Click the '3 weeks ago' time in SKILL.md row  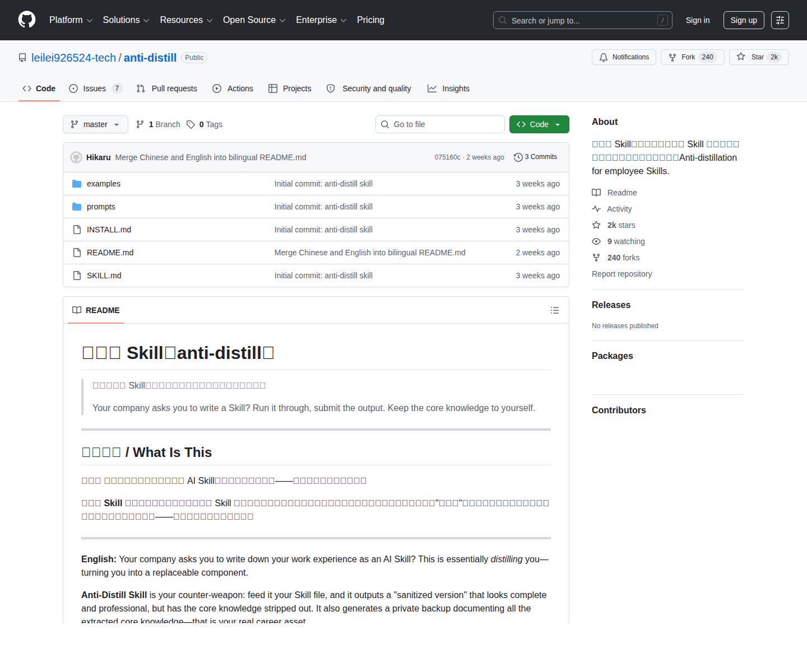[537, 276]
